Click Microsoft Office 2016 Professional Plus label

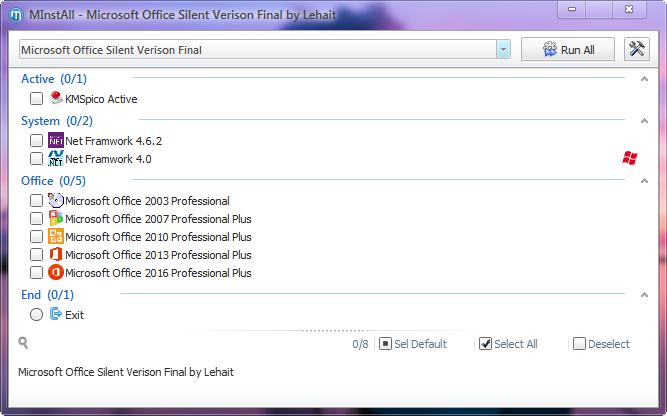[158, 273]
